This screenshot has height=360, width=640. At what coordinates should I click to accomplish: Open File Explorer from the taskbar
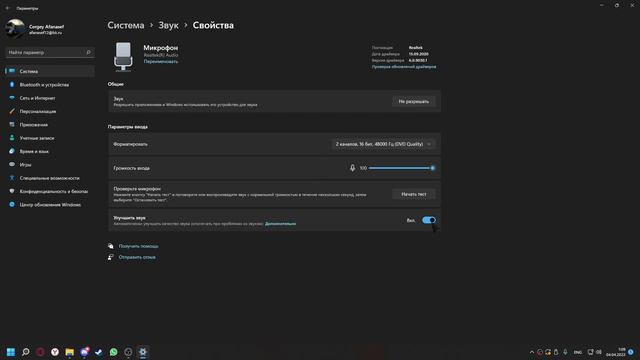(69, 352)
